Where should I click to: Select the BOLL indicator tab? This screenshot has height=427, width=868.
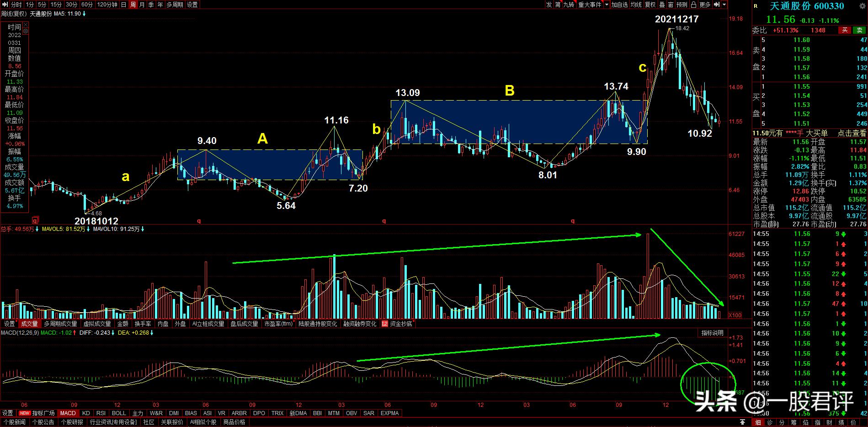point(119,413)
